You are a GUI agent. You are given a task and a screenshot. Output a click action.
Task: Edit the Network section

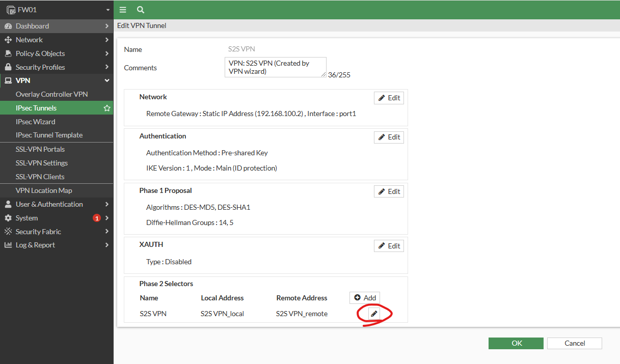pos(389,98)
